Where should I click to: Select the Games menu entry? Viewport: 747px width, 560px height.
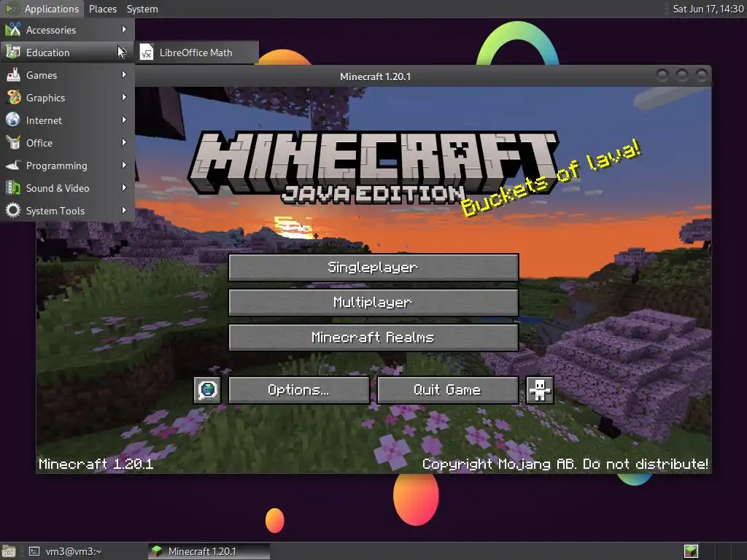(x=68, y=75)
